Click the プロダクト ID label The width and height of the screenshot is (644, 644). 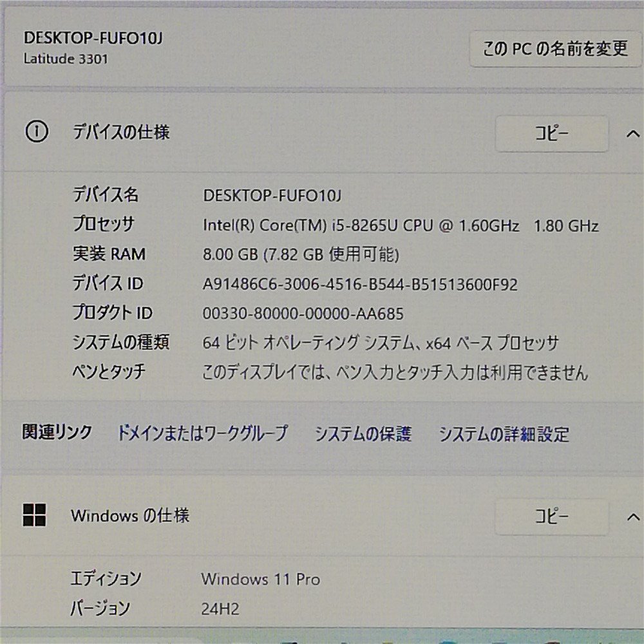(113, 312)
